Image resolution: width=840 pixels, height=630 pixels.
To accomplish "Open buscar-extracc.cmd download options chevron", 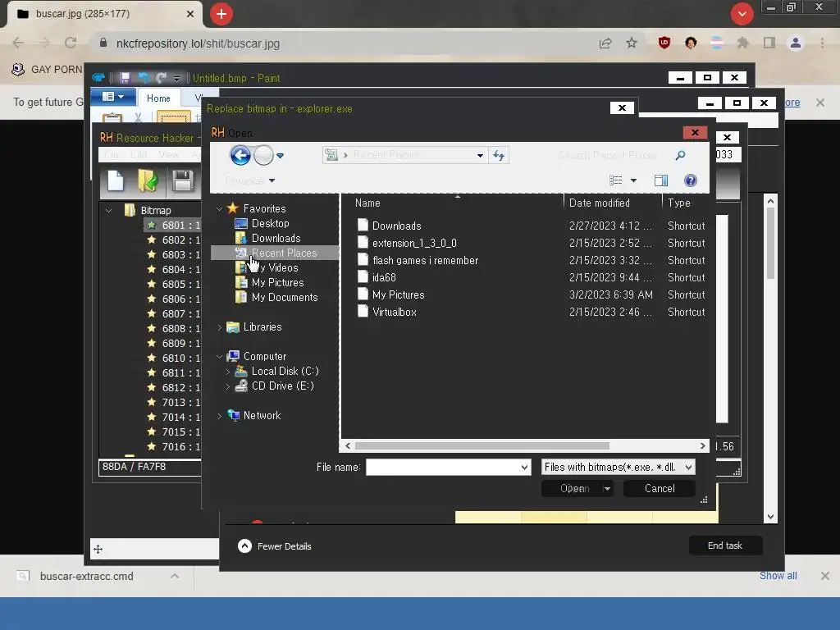I will click(175, 577).
